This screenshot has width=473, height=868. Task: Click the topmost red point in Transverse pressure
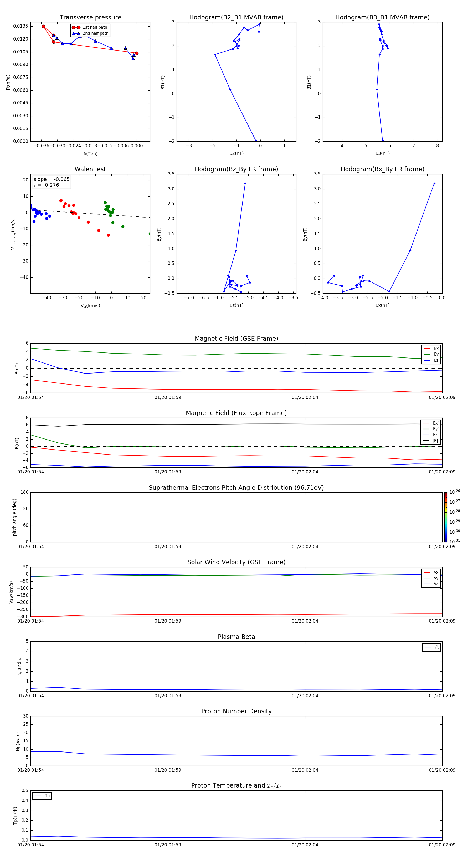tap(43, 26)
